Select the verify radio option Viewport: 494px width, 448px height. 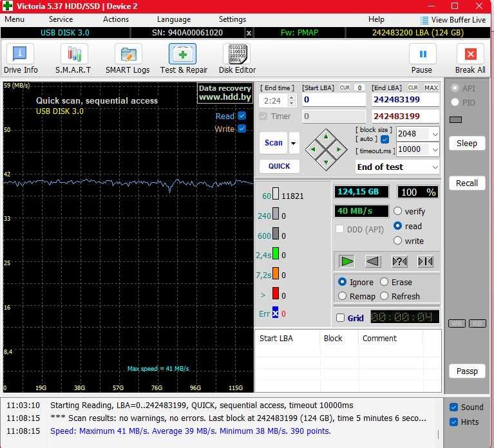tap(397, 211)
